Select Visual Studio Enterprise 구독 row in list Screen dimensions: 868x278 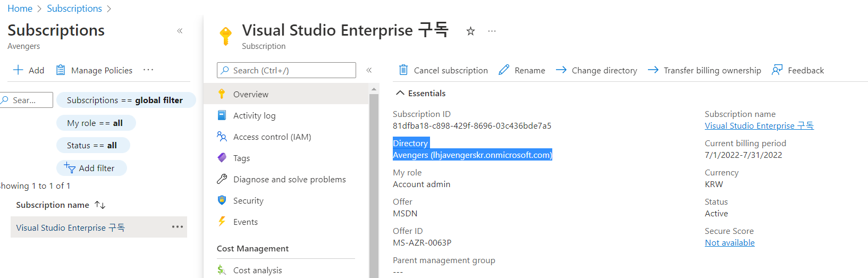[x=99, y=227]
